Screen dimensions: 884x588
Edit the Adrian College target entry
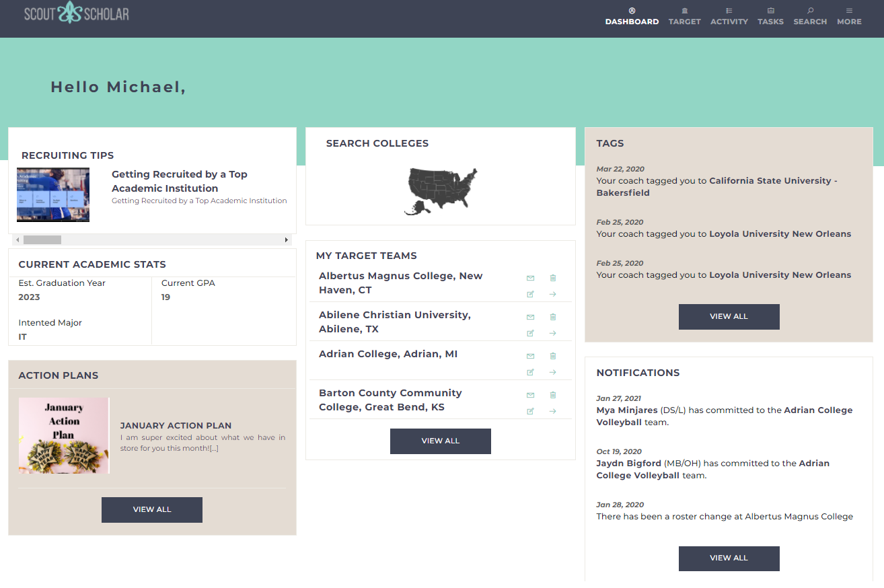(x=530, y=372)
